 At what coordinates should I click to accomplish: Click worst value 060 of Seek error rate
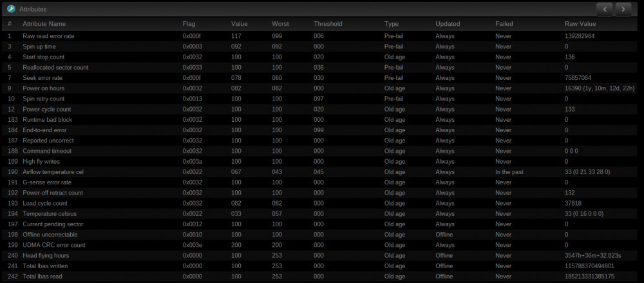pyautogui.click(x=277, y=78)
